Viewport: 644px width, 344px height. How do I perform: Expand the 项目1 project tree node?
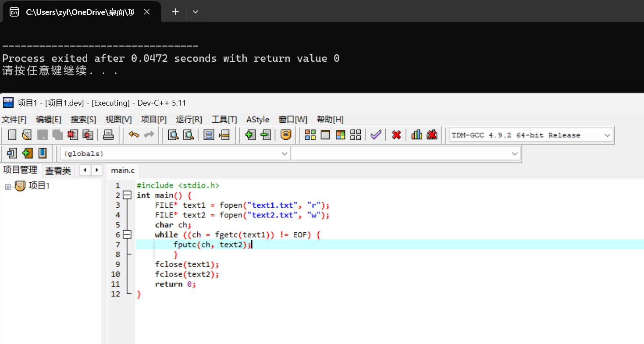coord(7,187)
